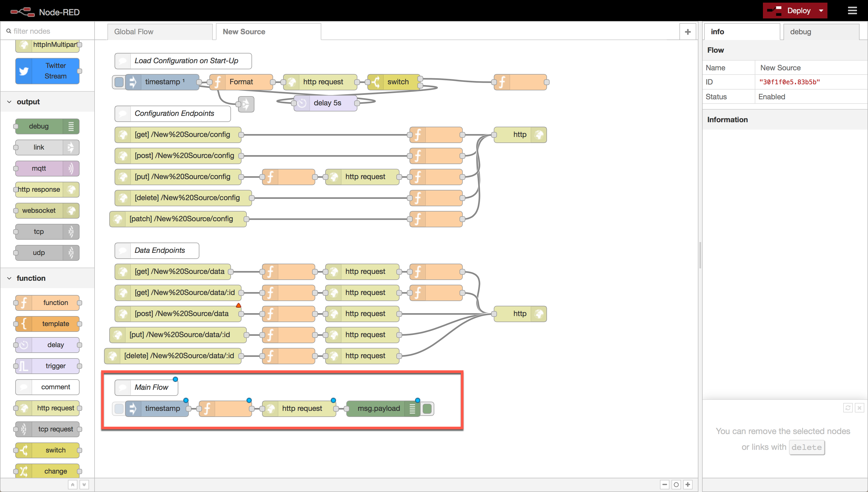Select the http request palette node
This screenshot has width=868, height=492.
click(47, 408)
